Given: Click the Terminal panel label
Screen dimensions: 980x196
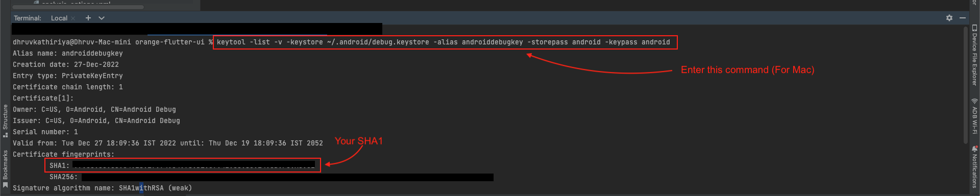Looking at the screenshot, I should [x=28, y=18].
